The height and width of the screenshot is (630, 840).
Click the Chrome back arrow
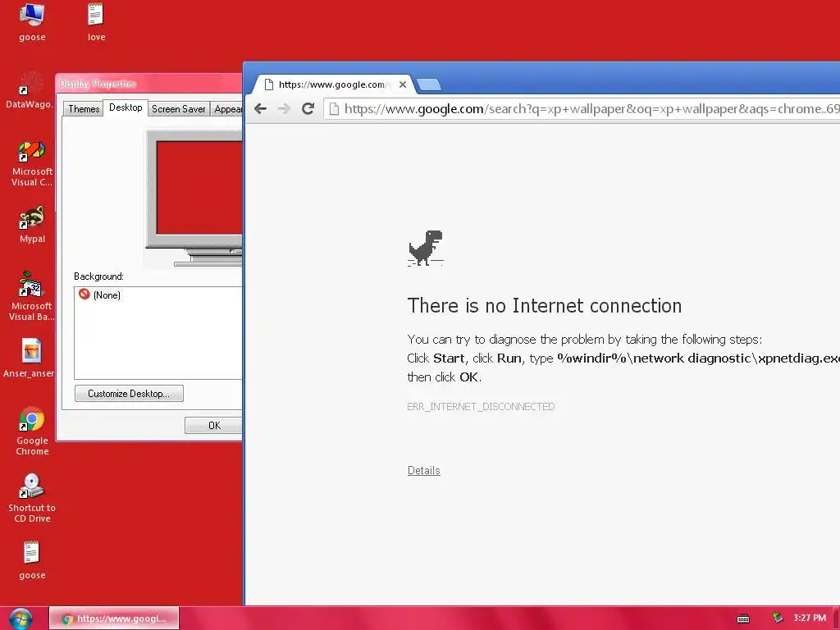pos(260,109)
